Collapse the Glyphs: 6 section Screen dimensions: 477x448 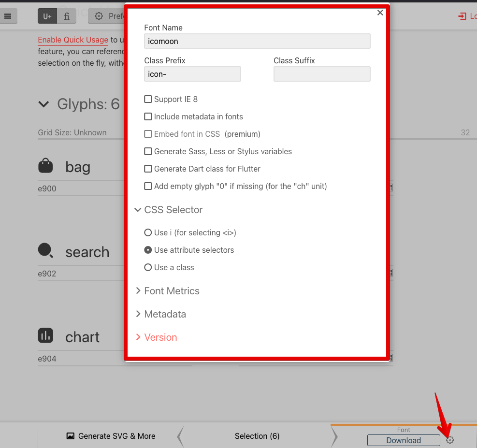click(x=44, y=104)
